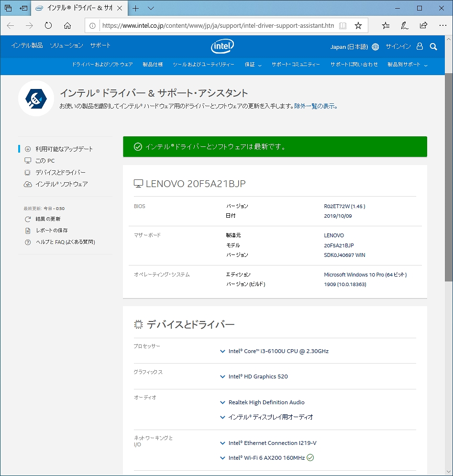Click 結果の更新 link
This screenshot has width=453, height=476.
click(48, 219)
